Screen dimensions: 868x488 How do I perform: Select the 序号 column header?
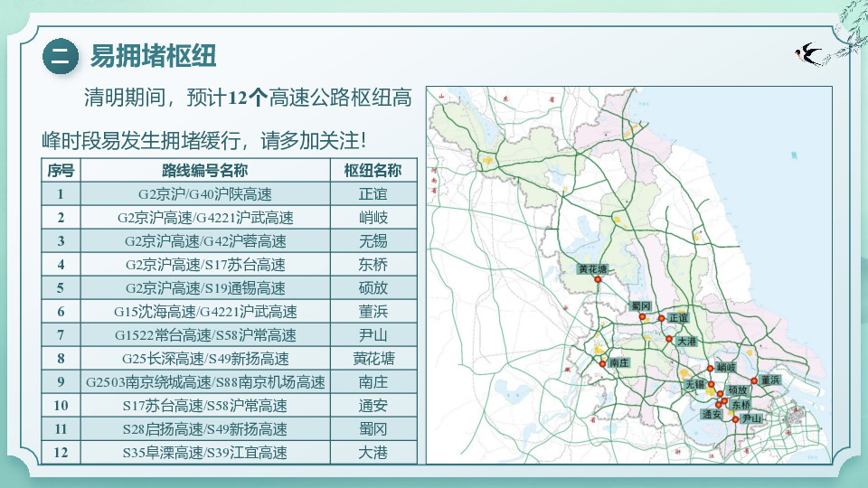[x=61, y=171]
